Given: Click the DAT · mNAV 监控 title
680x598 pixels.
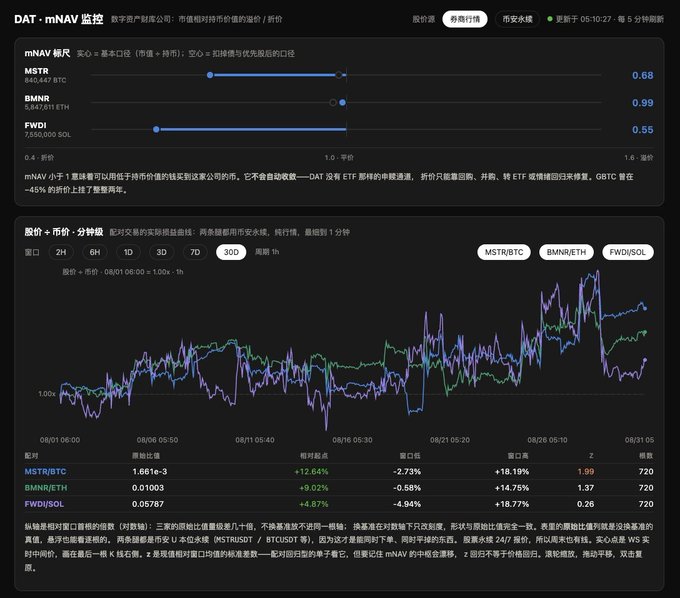Looking at the screenshot, I should (59, 19).
